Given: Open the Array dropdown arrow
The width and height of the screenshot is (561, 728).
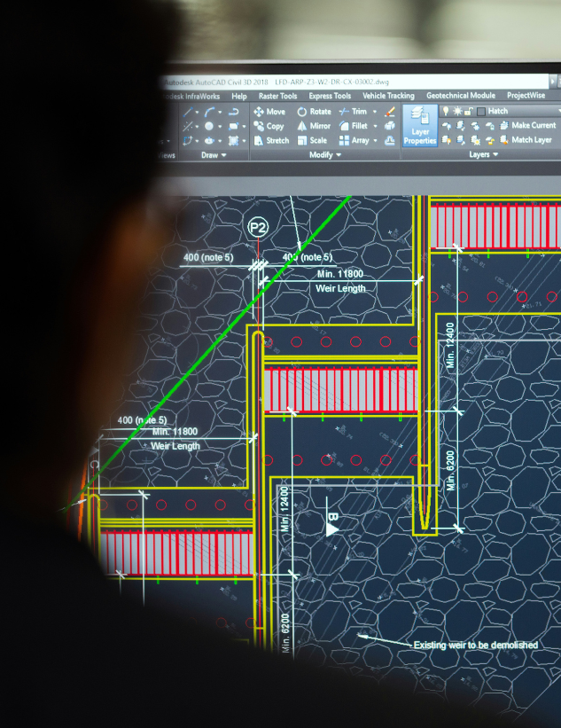Looking at the screenshot, I should [x=375, y=140].
